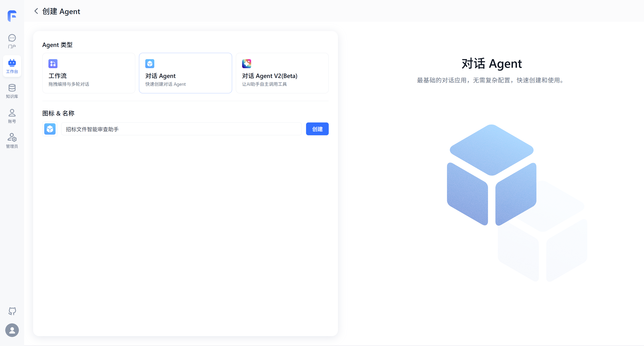The width and height of the screenshot is (644, 346).
Task: Click the 对话 Agent V2(Beta) colorful icon
Action: tap(247, 64)
